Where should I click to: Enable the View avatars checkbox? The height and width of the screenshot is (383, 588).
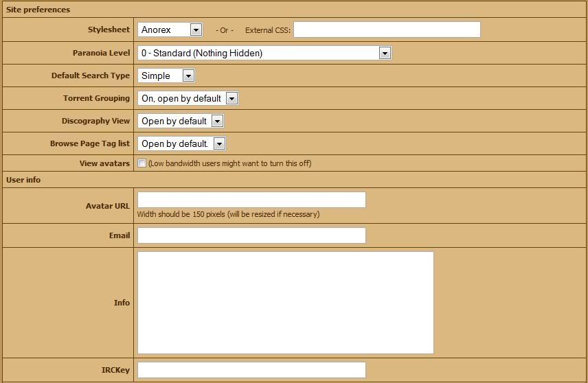[142, 163]
